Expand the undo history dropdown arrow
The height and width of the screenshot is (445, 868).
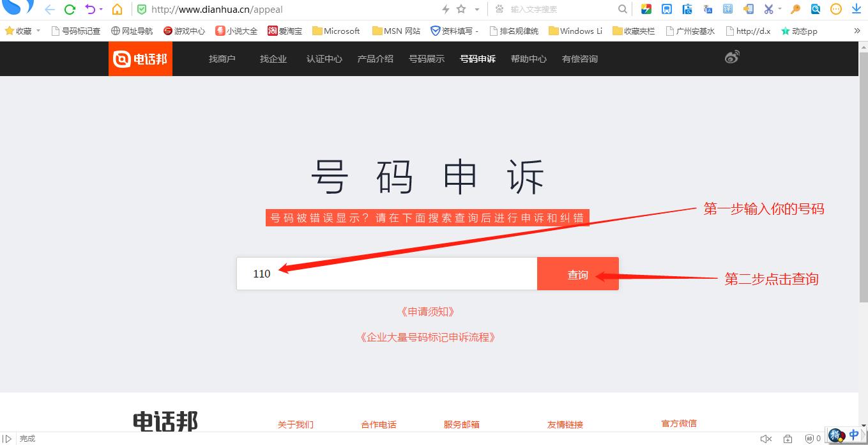click(x=101, y=10)
